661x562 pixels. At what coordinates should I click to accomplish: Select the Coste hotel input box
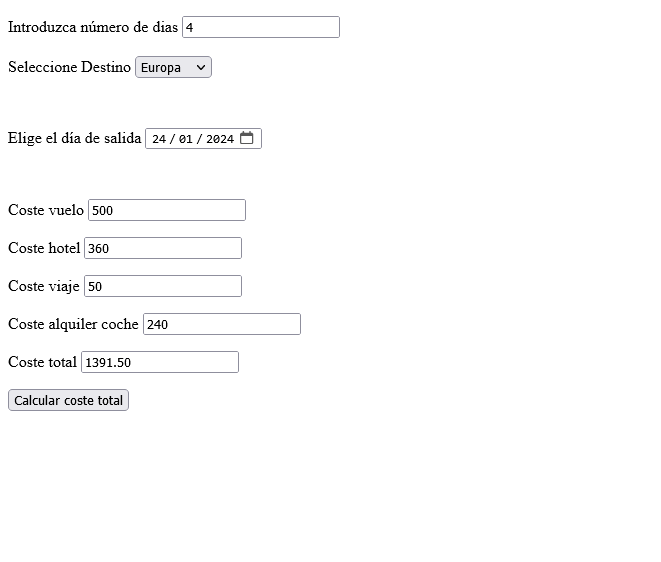pos(162,248)
